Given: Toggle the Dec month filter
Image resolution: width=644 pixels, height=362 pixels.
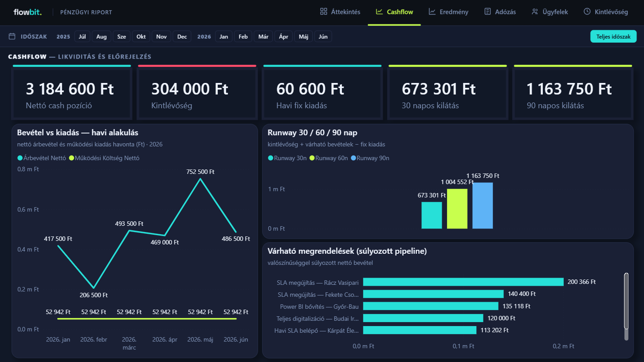Looking at the screenshot, I should 182,37.
